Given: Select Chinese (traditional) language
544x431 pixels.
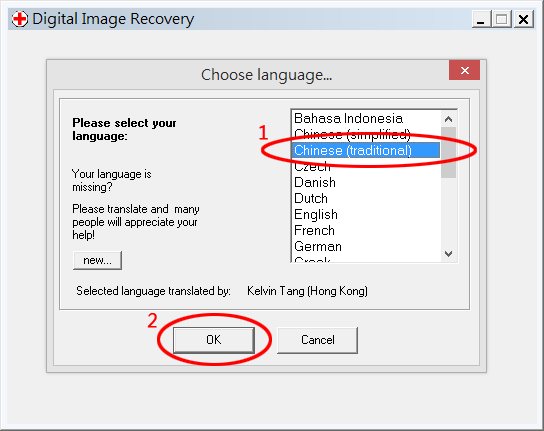Looking at the screenshot, I should 366,151.
